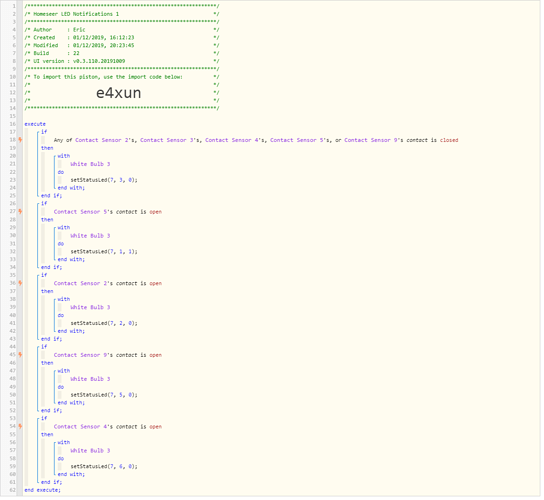Click the lightning bolt icon on line 18
Screen dimensions: 544x500
pyautogui.click(x=20, y=140)
